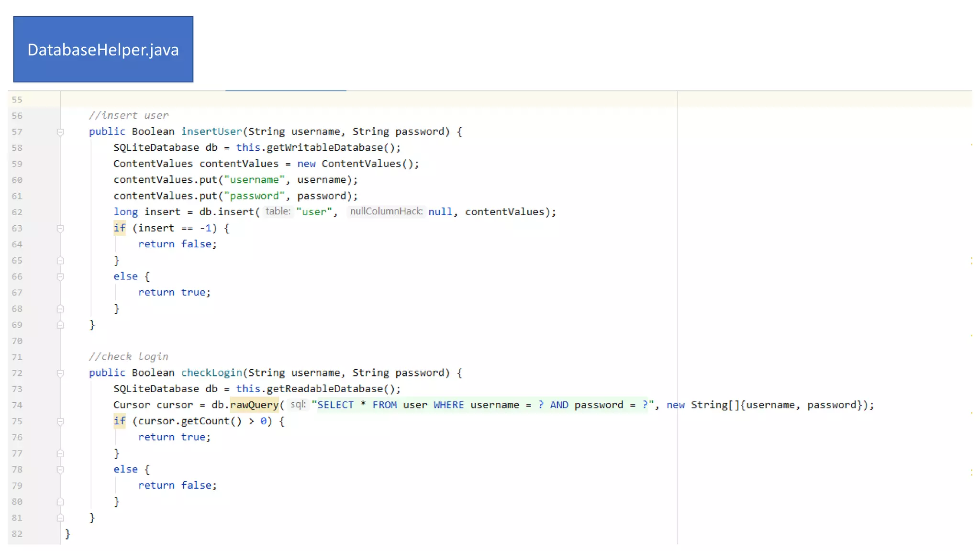This screenshot has width=980, height=551.
Task: Click the 'nullColumnHack:' parameter hint
Action: [386, 211]
